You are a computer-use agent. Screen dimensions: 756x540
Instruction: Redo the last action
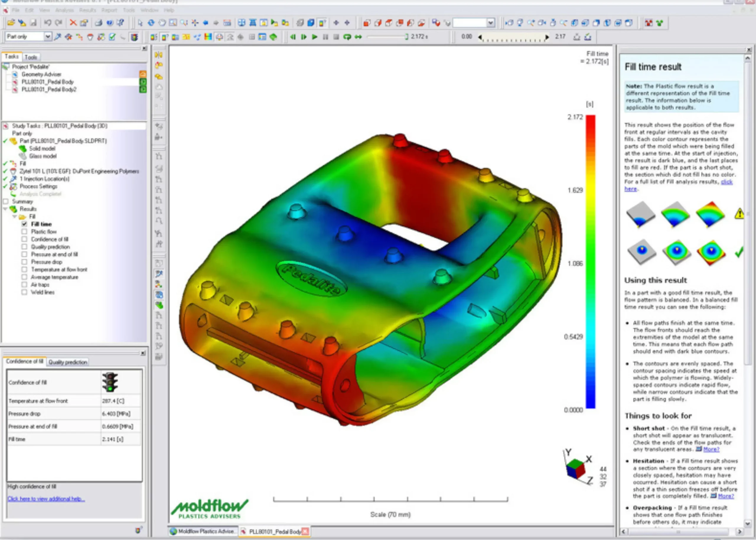click(x=58, y=23)
